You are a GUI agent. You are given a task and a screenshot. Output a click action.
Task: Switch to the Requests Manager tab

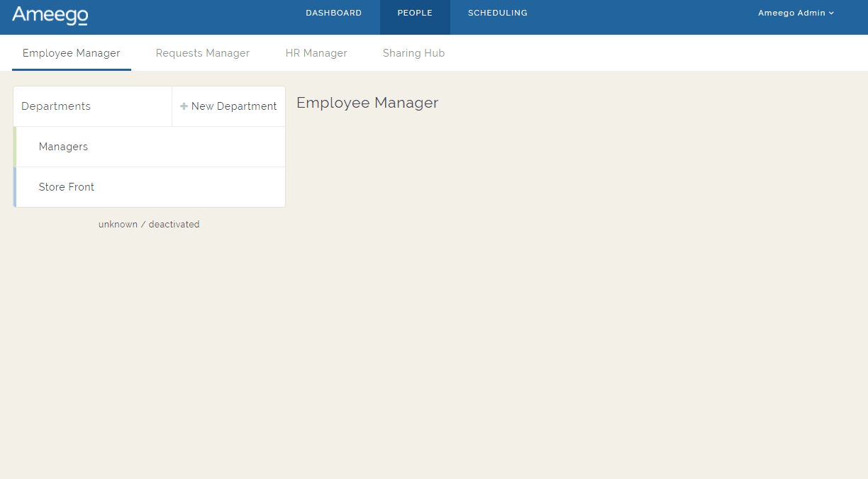pos(202,52)
